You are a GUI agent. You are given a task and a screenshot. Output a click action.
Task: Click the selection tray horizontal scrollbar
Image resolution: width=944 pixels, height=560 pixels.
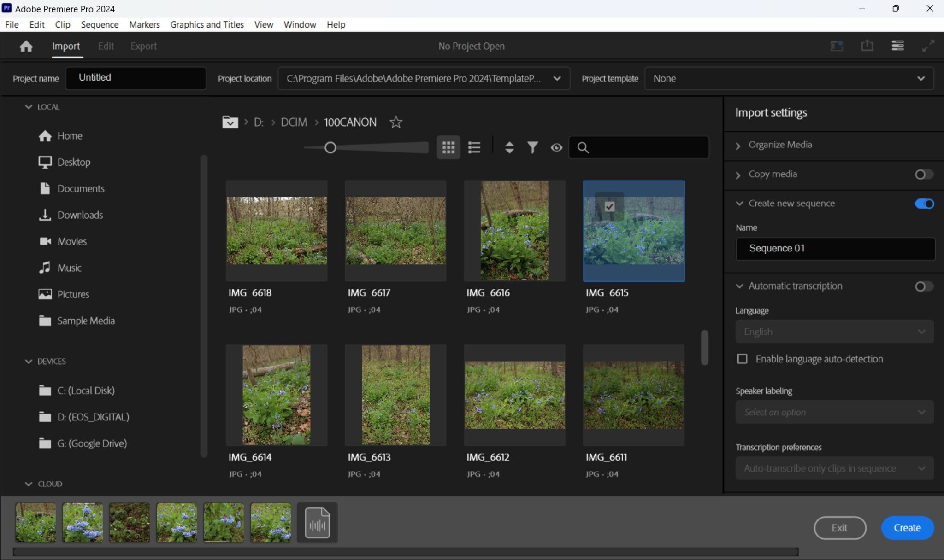(406, 552)
